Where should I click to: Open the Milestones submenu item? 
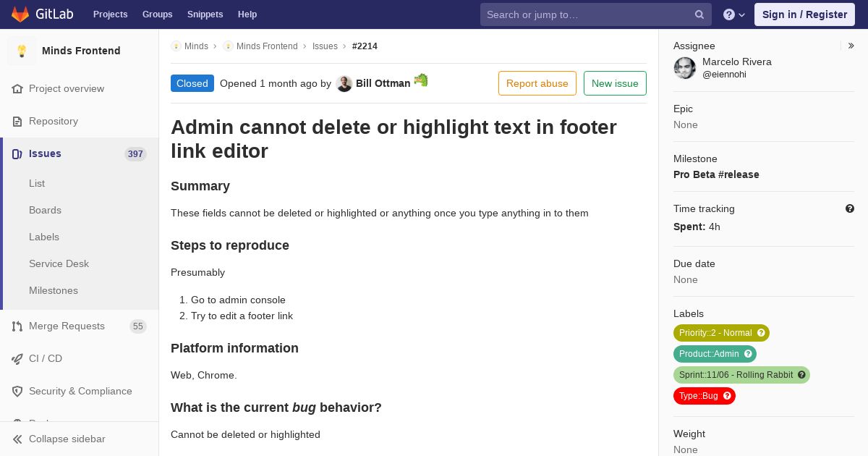(x=54, y=290)
